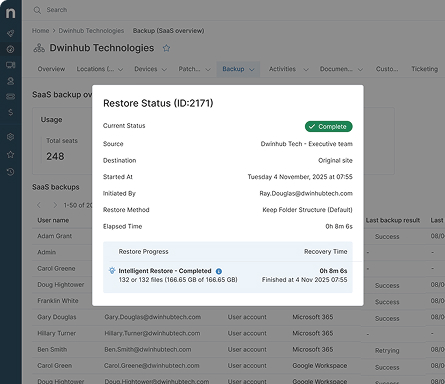Screen dimensions: 445x384
Task: Click the Last backup result column header
Action: pos(393,220)
